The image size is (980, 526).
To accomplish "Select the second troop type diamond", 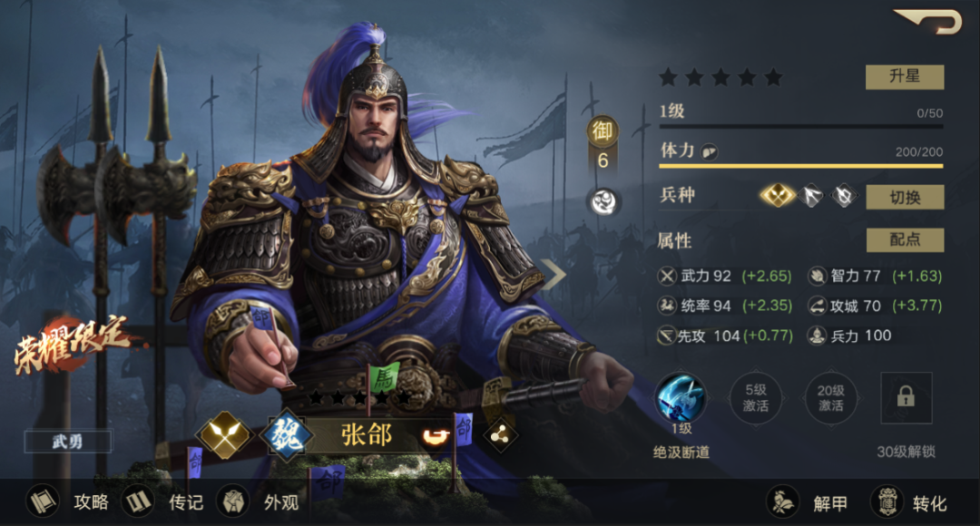I will click(810, 196).
